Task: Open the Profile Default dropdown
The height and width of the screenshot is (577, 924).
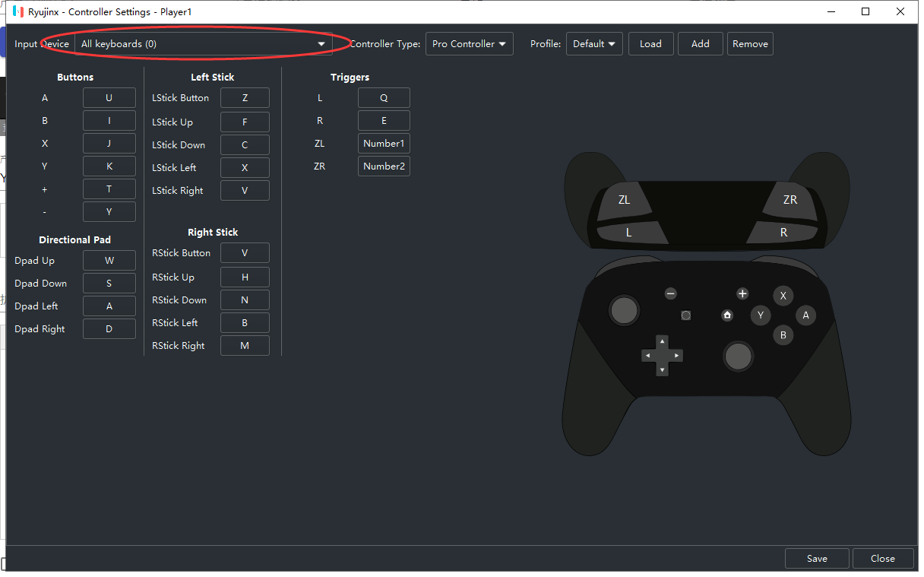Action: point(593,44)
